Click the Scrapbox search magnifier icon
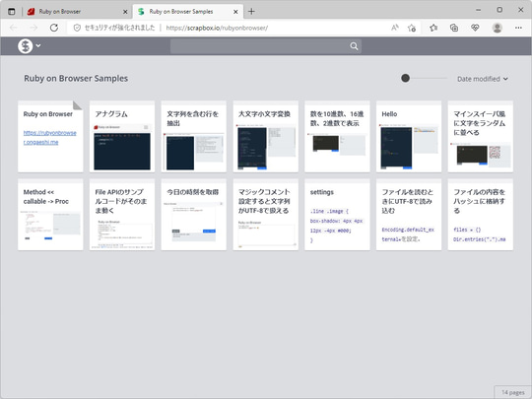The width and height of the screenshot is (532, 399). click(354, 46)
